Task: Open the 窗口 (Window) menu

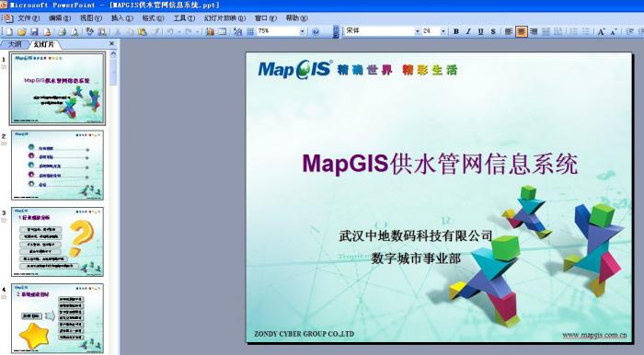Action: [266, 18]
